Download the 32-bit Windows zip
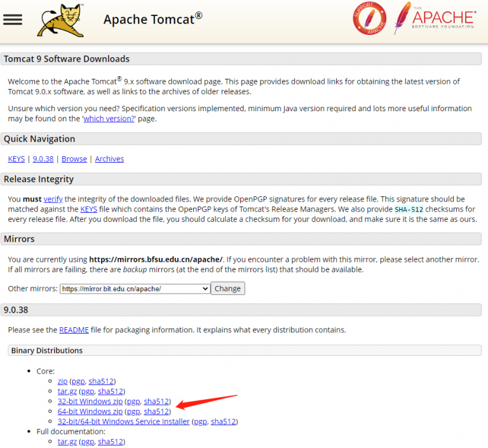The width and height of the screenshot is (488, 448). click(x=90, y=402)
